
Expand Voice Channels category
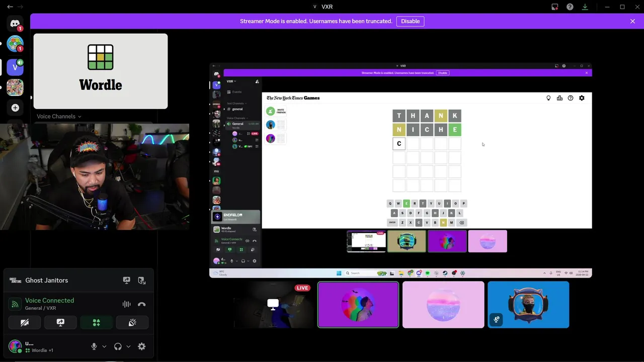59,116
